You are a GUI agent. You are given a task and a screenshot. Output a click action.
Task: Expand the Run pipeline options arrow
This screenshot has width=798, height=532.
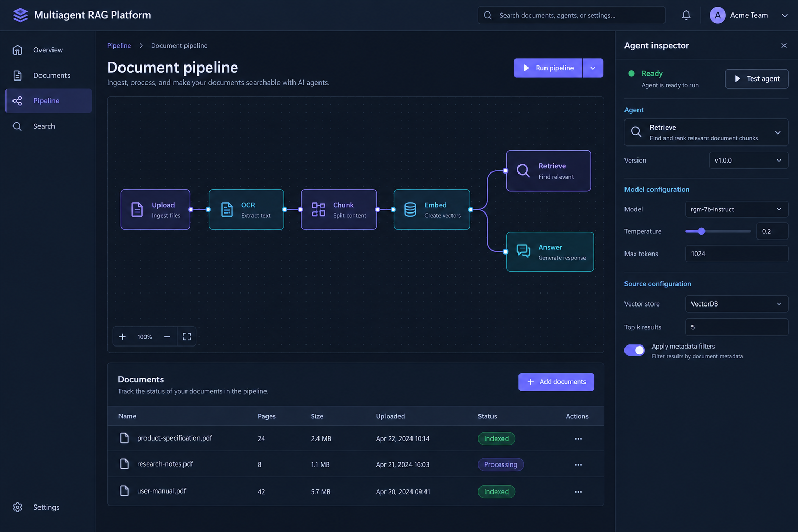pos(593,68)
